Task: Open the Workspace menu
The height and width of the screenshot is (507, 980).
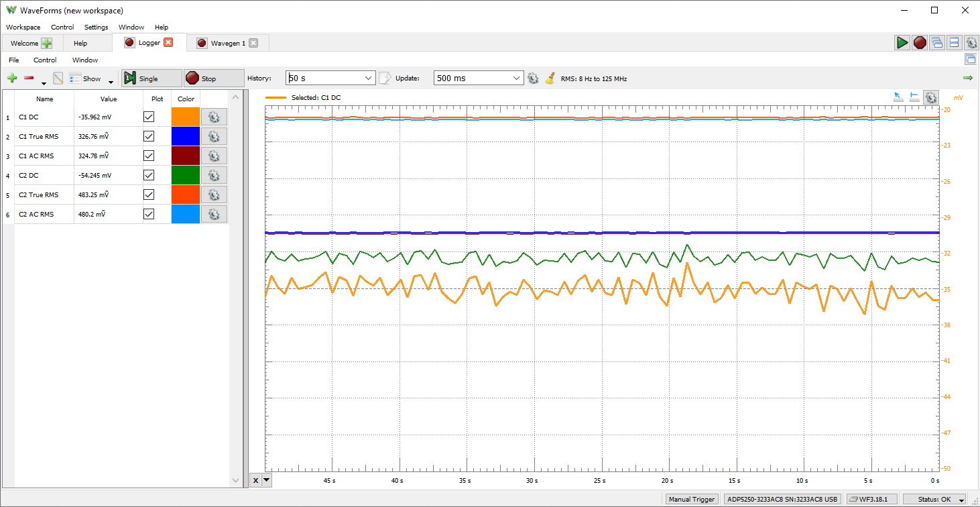Action: pyautogui.click(x=23, y=27)
